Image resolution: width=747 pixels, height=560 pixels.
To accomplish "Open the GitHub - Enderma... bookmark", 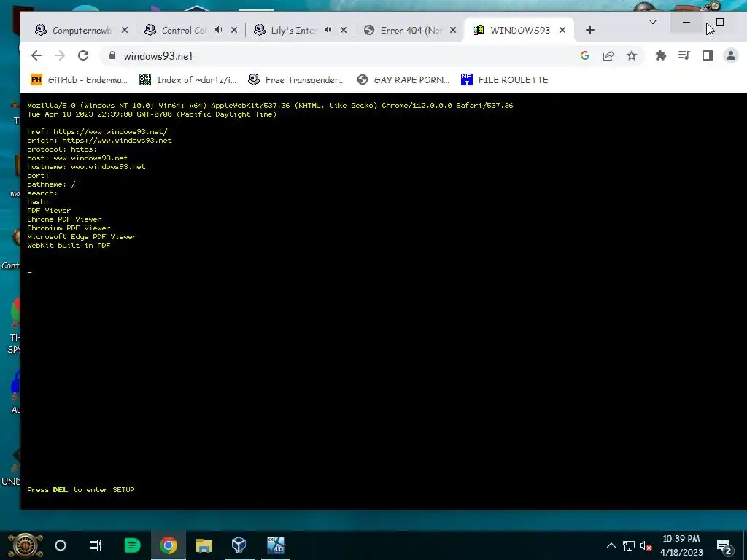I will pyautogui.click(x=79, y=80).
